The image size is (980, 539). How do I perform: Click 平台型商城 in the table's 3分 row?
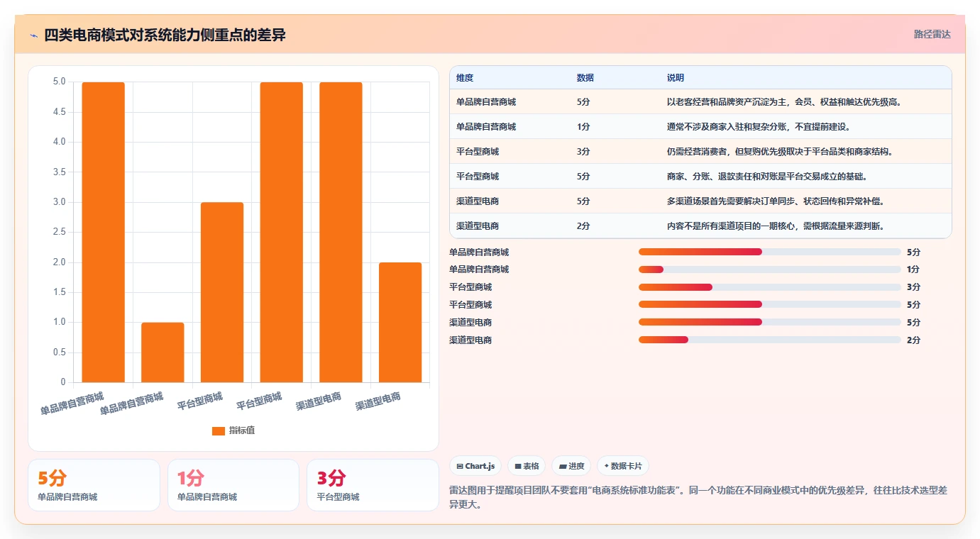coord(478,152)
